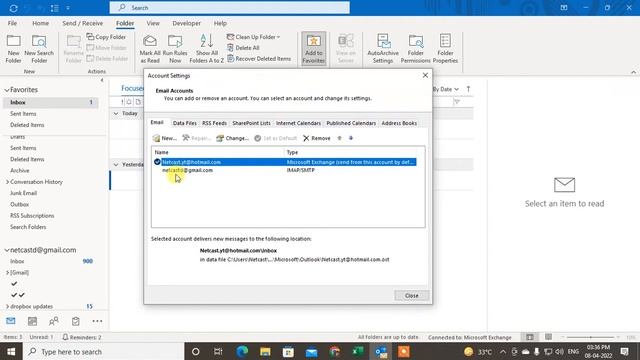Screen dimensions: 640x360
Task: Collapse the Favorites group
Action: [7, 90]
